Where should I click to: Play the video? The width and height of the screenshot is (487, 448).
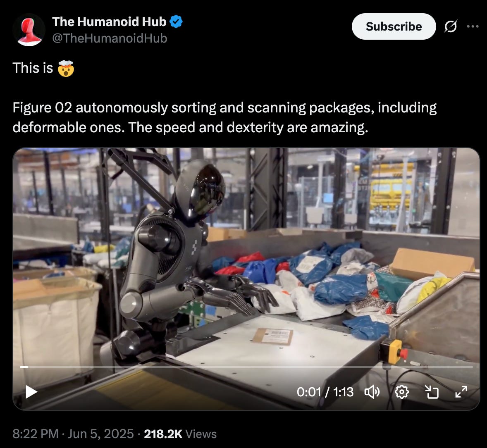point(31,392)
